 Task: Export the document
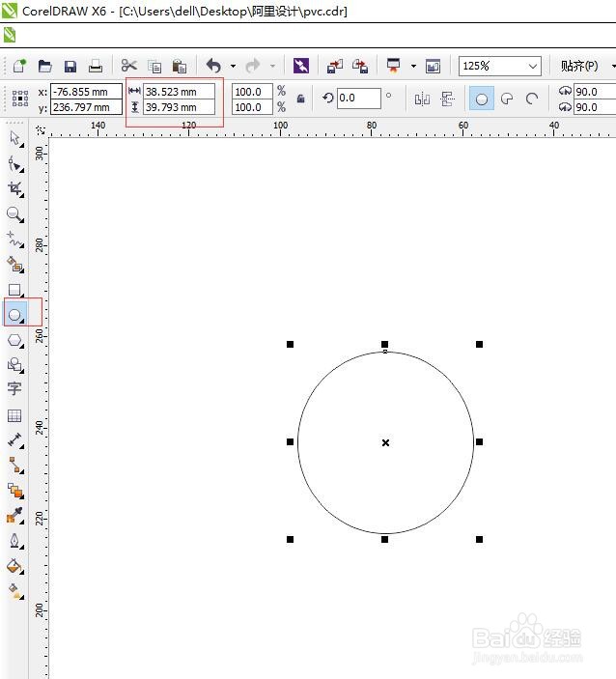click(x=360, y=66)
